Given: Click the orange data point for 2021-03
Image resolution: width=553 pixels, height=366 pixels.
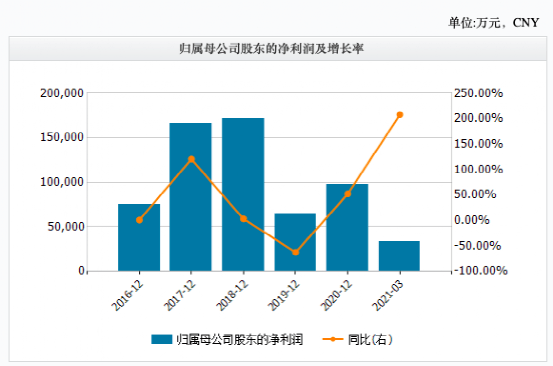Looking at the screenshot, I should [400, 115].
